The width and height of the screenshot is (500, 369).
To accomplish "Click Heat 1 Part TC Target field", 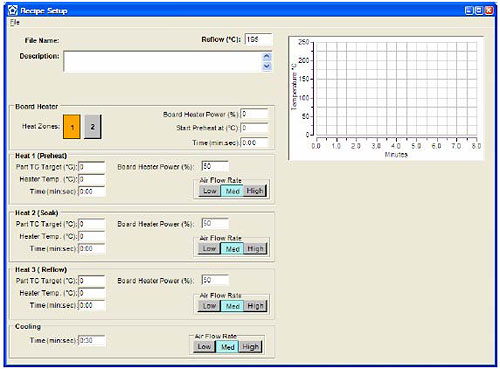I will (92, 167).
